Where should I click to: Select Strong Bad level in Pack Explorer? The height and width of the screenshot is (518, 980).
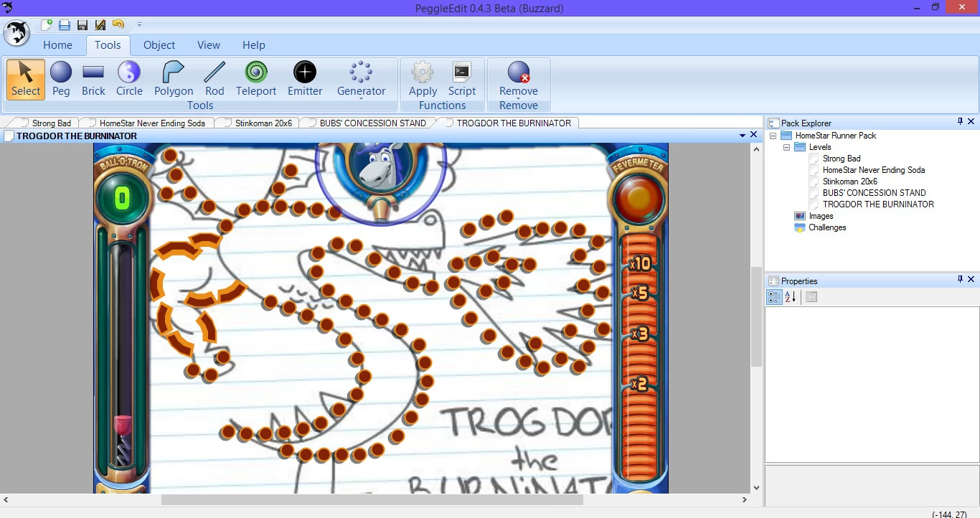(x=842, y=159)
